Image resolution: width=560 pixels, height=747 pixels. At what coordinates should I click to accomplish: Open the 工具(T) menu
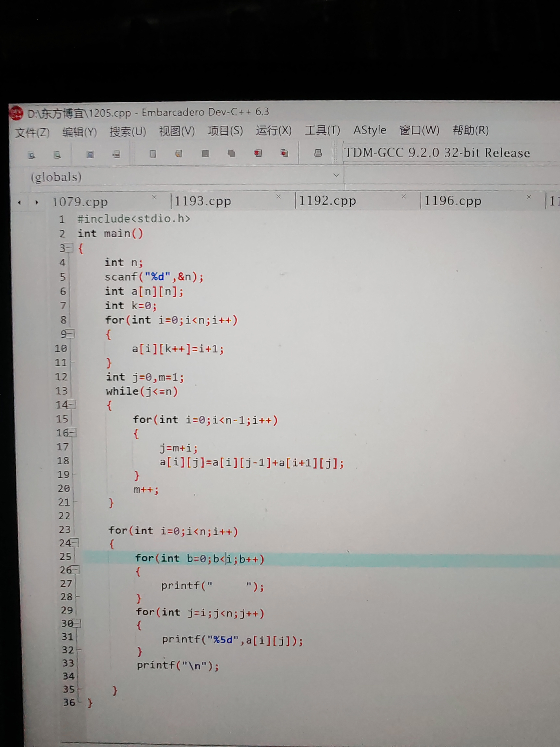pos(323,130)
